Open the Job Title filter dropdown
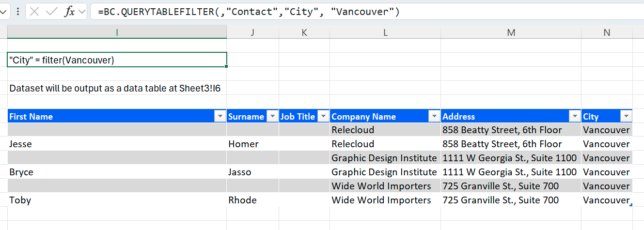 coord(323,116)
